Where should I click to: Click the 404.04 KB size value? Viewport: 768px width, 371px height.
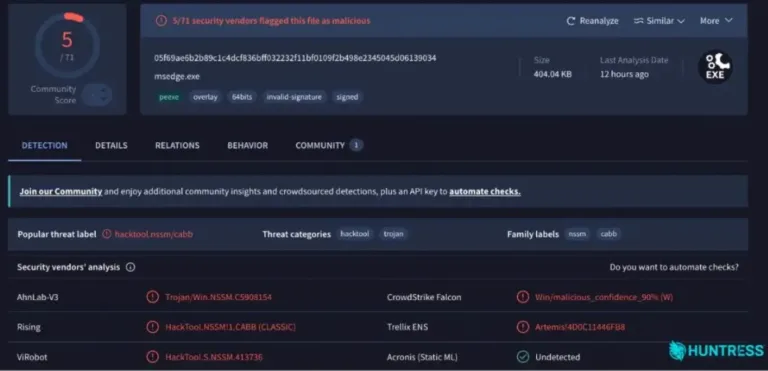tap(552, 74)
